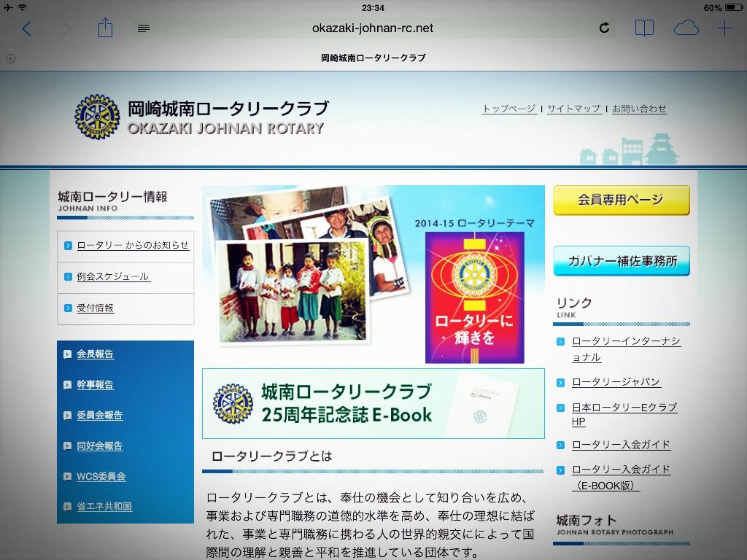The image size is (747, 560).
Task: Click bullet icon beside 委員会報告
Action: (68, 415)
